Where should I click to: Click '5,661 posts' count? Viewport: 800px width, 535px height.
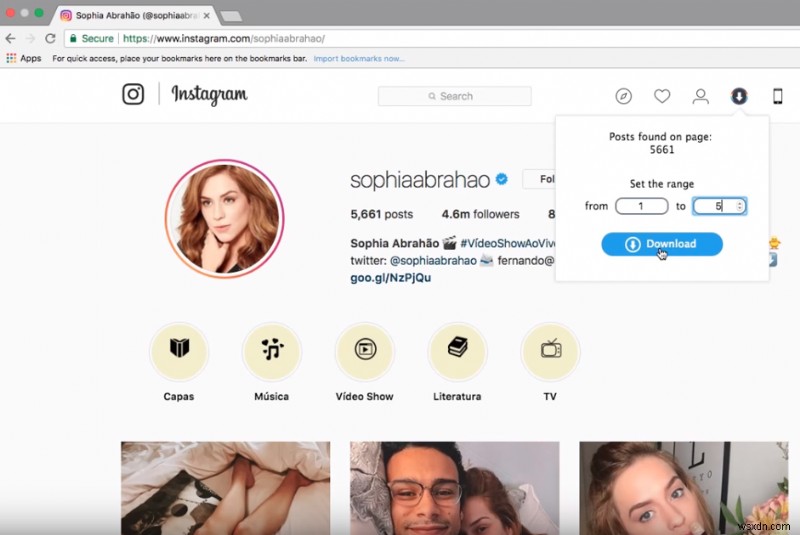(x=382, y=214)
